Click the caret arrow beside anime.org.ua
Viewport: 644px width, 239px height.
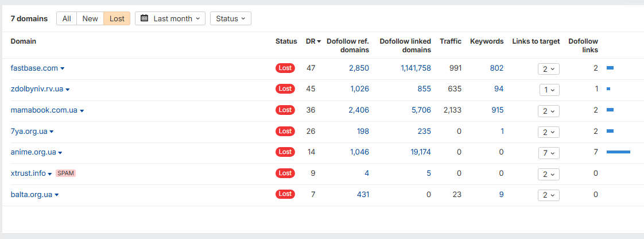pyautogui.click(x=60, y=153)
